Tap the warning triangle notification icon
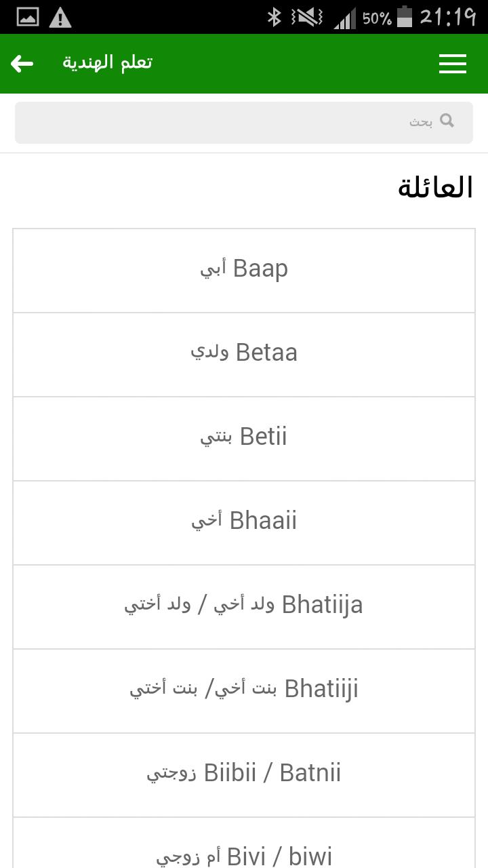The height and width of the screenshot is (868, 488). tap(60, 18)
